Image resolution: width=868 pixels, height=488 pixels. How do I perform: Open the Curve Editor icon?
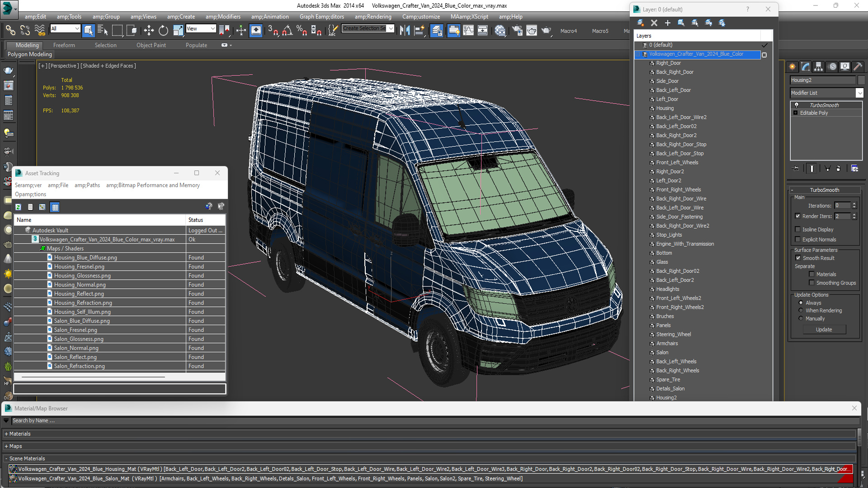468,30
